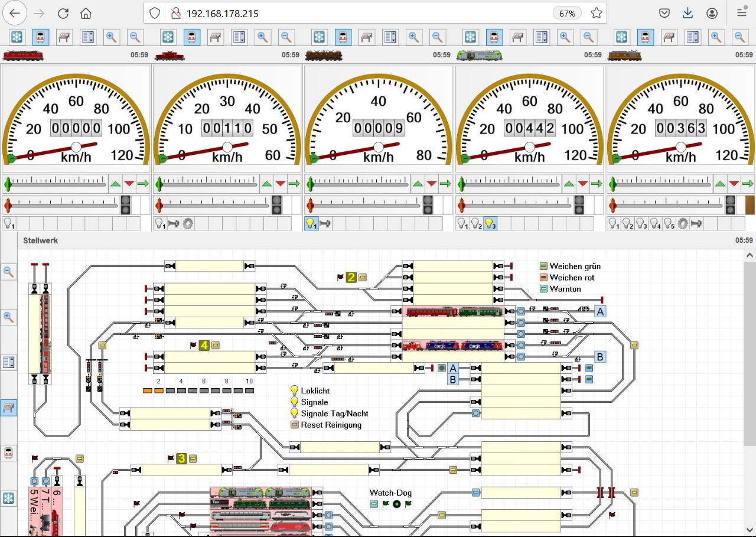Toggle the Signale Tag/Nacht light bulb

[294, 414]
